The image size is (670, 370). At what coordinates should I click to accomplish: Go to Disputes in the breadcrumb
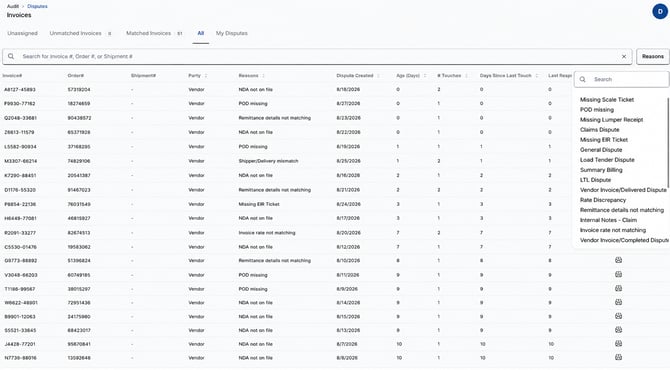[37, 6]
